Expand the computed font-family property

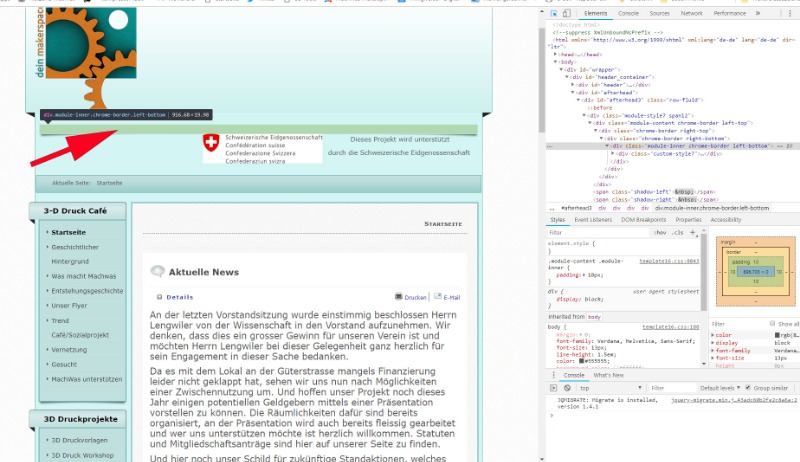pos(713,350)
